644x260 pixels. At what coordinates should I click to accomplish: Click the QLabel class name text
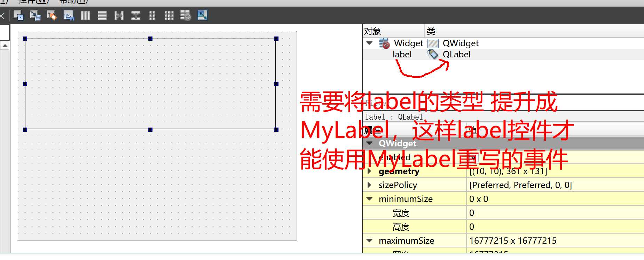tap(456, 54)
